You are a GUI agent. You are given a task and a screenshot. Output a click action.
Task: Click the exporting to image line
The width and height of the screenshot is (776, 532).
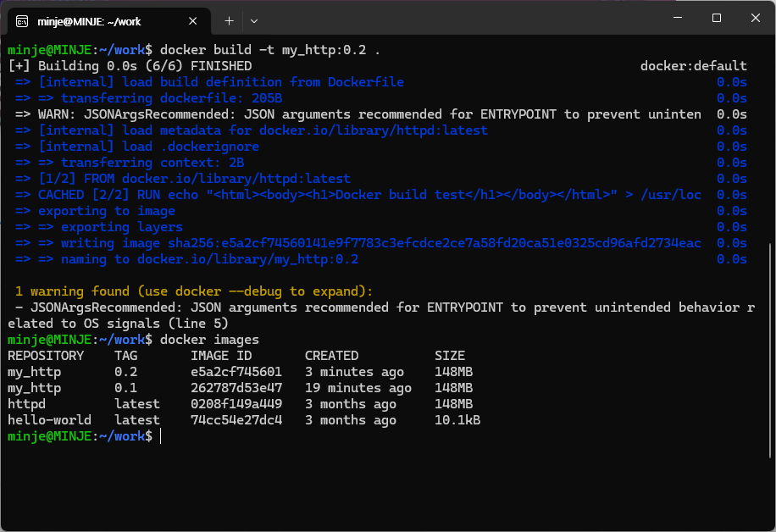pyautogui.click(x=95, y=211)
